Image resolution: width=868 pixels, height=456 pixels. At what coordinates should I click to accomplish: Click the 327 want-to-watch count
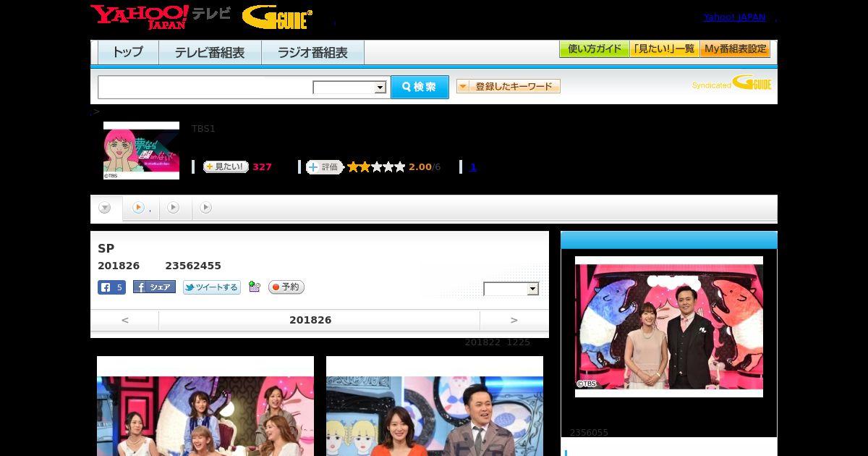pyautogui.click(x=262, y=167)
